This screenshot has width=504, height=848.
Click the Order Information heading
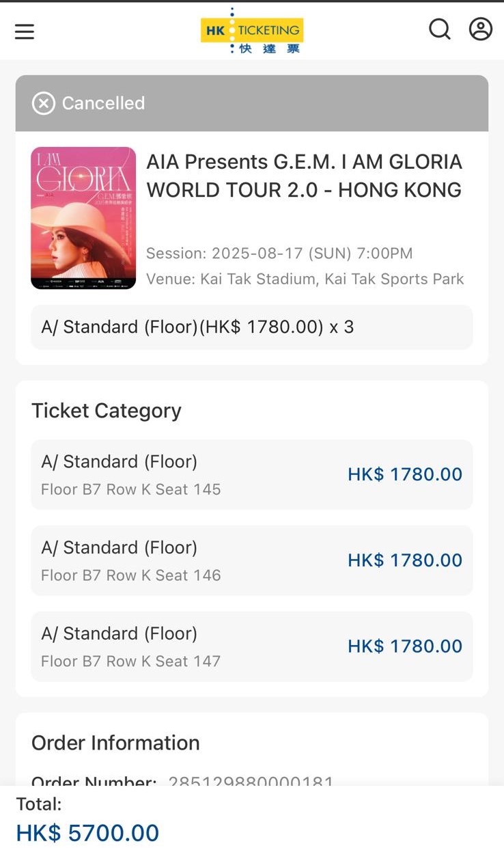[x=115, y=743]
